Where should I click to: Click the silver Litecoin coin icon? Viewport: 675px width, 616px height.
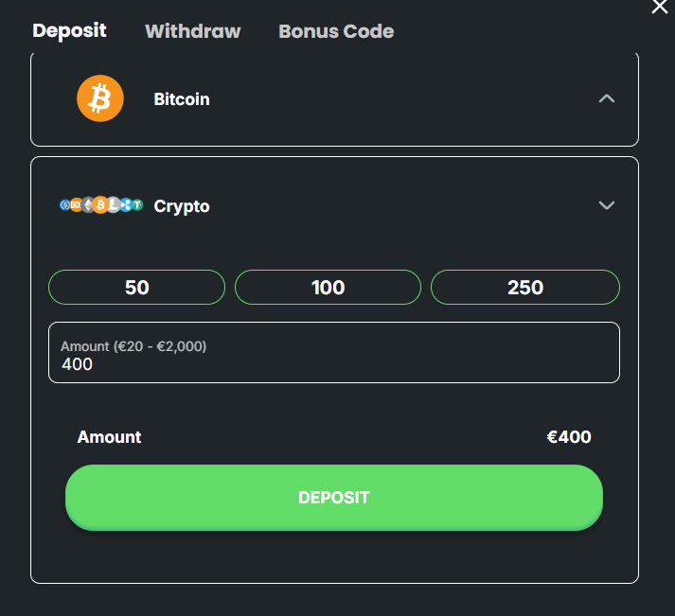click(x=114, y=204)
